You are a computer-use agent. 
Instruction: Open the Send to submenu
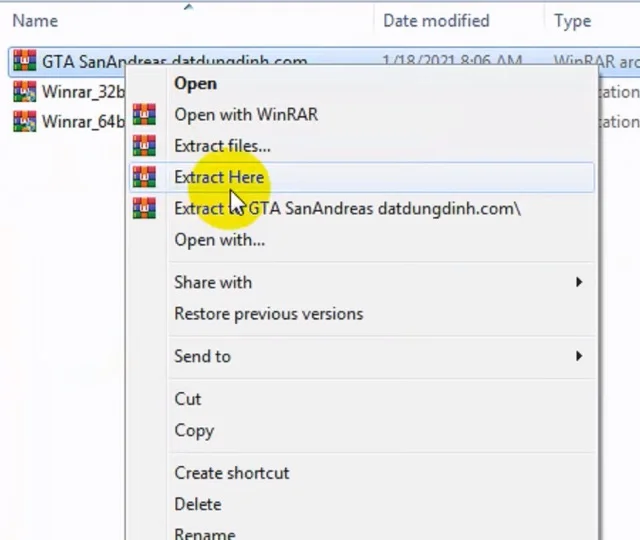click(362, 356)
